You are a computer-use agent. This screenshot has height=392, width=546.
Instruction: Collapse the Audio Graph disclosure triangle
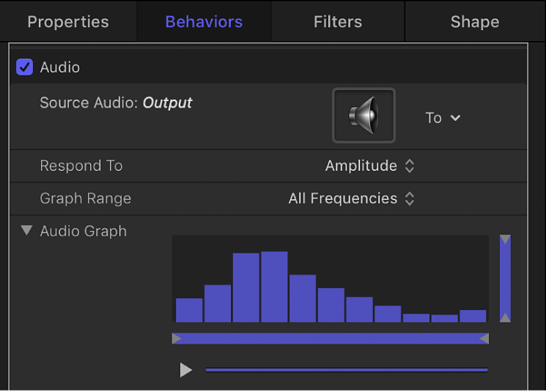point(27,231)
